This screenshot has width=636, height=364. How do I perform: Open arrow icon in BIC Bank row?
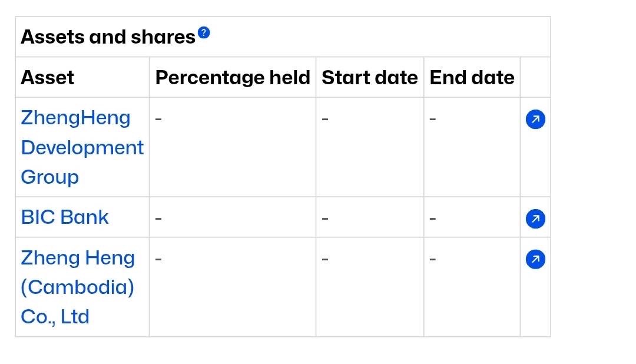[x=535, y=219]
